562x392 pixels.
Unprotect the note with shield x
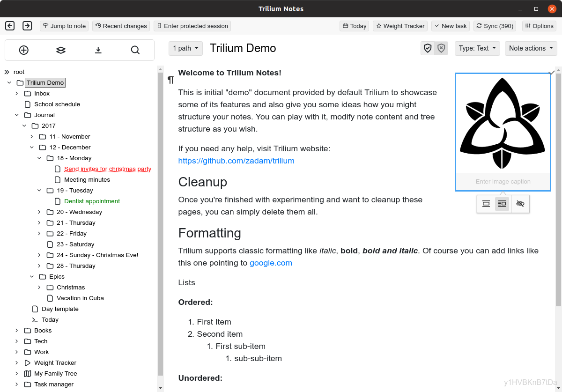click(x=441, y=48)
